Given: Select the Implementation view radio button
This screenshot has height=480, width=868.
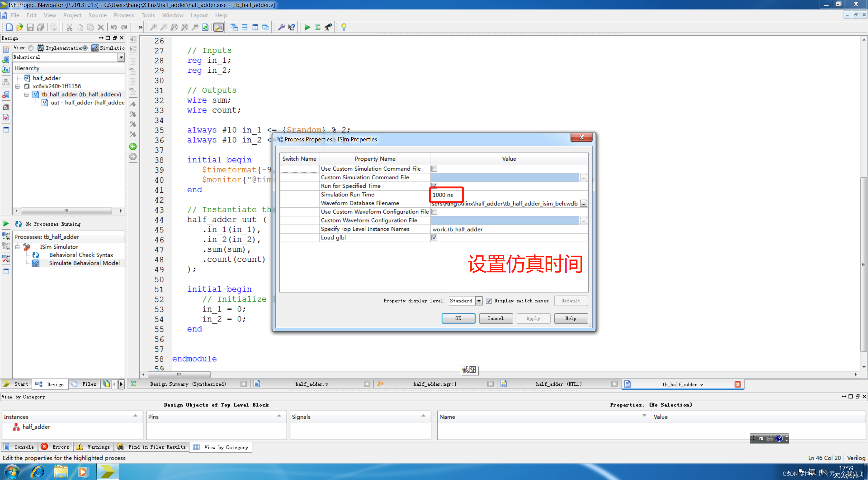Looking at the screenshot, I should click(x=31, y=48).
